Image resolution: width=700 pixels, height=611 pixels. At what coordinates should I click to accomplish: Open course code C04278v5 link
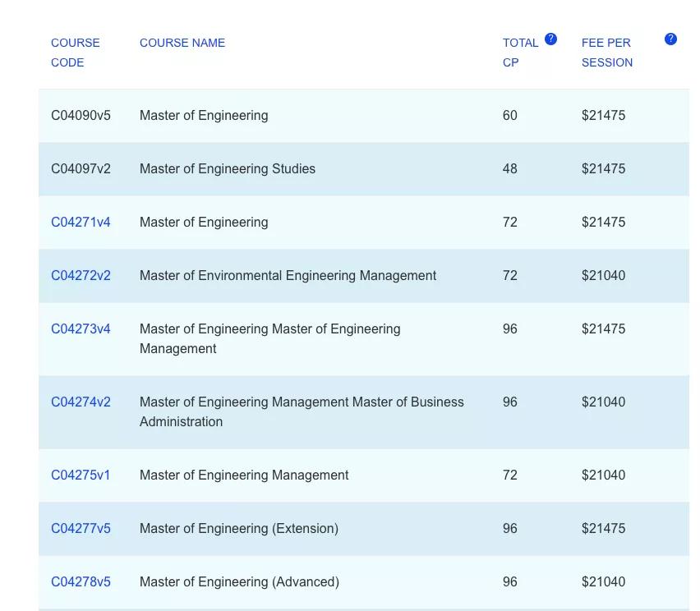(81, 582)
